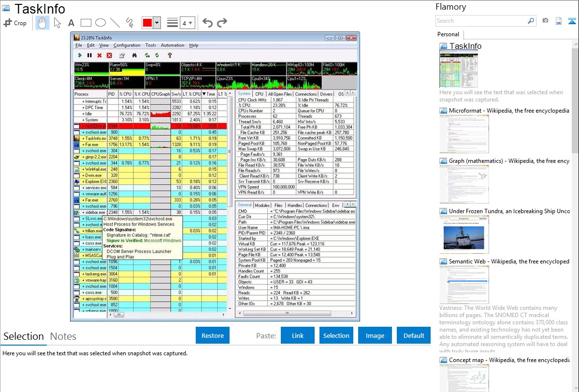Click the camera capture icon
This screenshot has width=579, height=392.
tap(545, 21)
